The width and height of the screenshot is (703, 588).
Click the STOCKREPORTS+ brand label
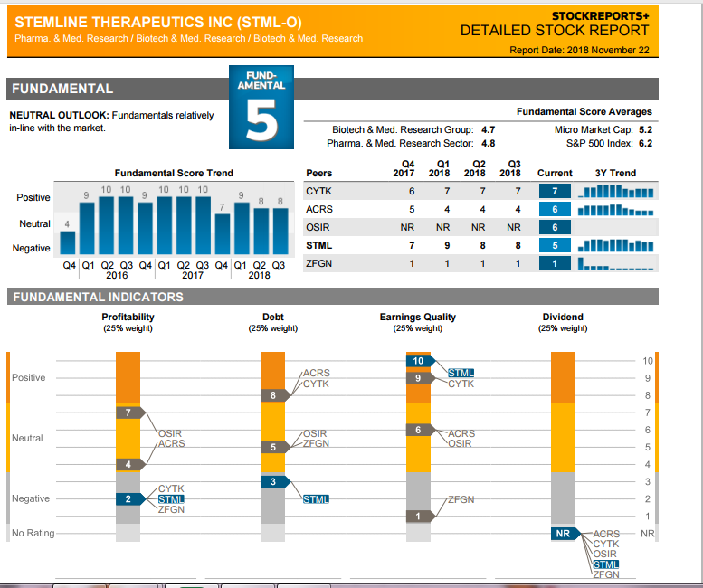click(601, 15)
